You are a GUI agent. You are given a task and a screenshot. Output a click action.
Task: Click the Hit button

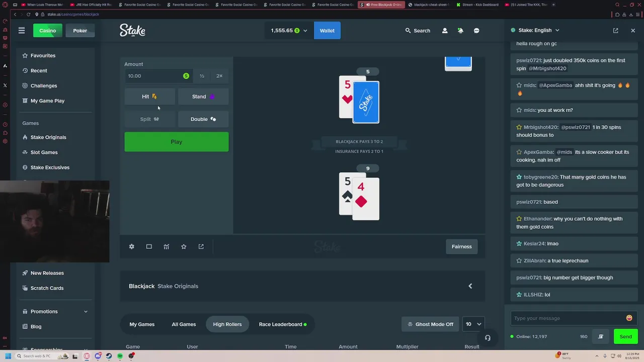(149, 97)
